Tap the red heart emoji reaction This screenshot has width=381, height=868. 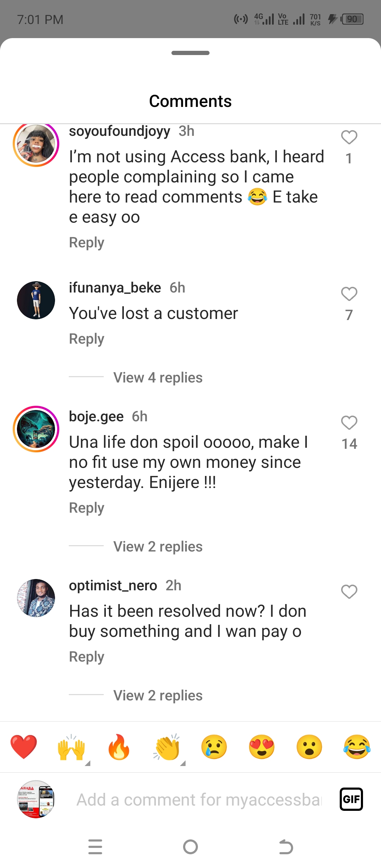pos(24,747)
